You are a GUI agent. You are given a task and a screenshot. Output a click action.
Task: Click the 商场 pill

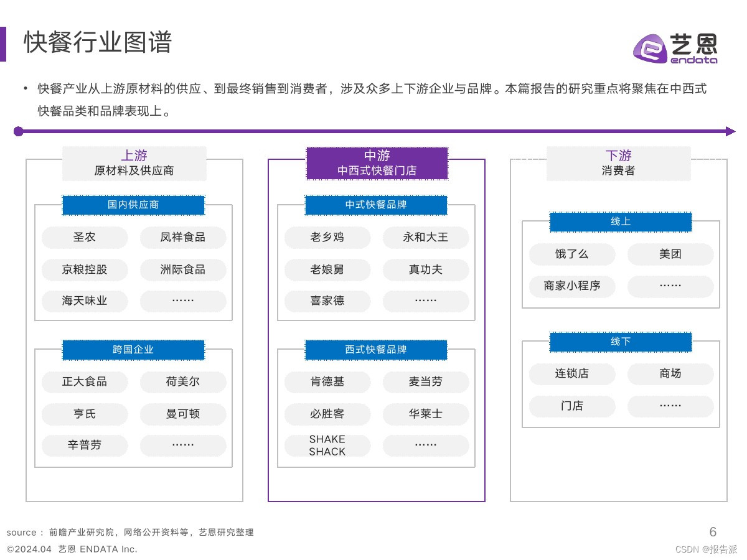(x=670, y=374)
